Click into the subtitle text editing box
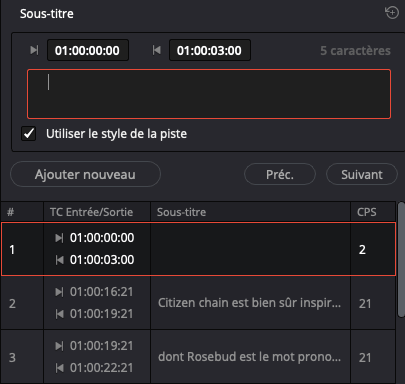405x384 pixels. click(209, 94)
